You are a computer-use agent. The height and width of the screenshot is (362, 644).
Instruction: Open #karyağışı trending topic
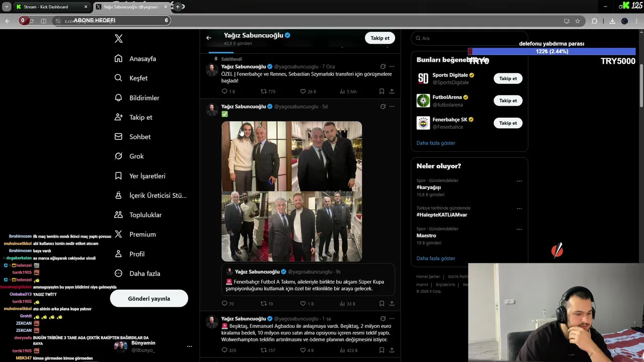429,188
